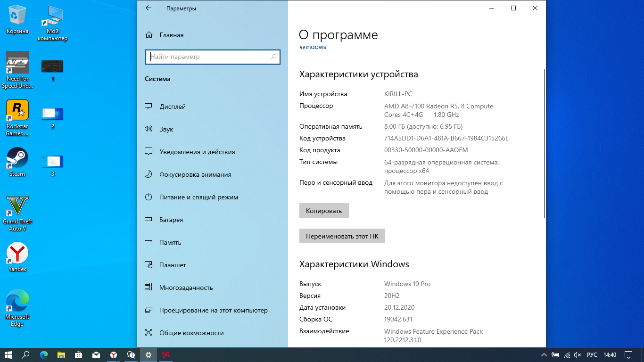Viewport: 644px width, 362px height.
Task: Select Microsoft Edge desktop shortcut
Action: 17,308
